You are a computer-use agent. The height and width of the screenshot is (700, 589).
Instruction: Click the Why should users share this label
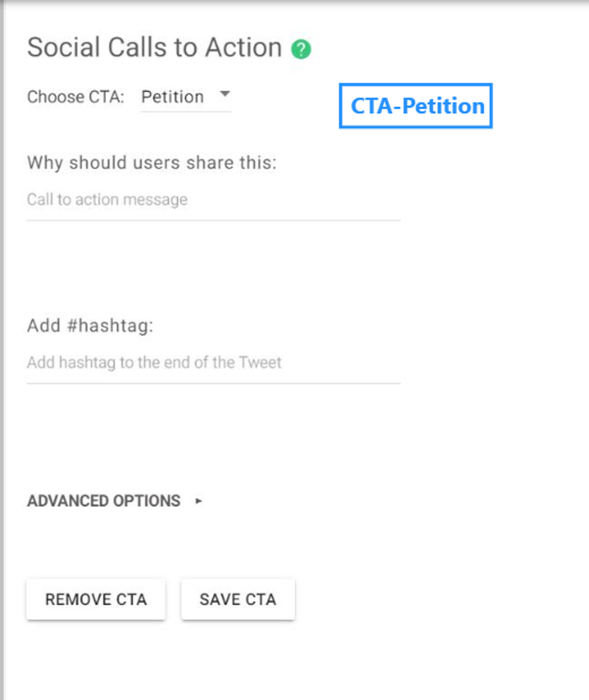tap(151, 163)
